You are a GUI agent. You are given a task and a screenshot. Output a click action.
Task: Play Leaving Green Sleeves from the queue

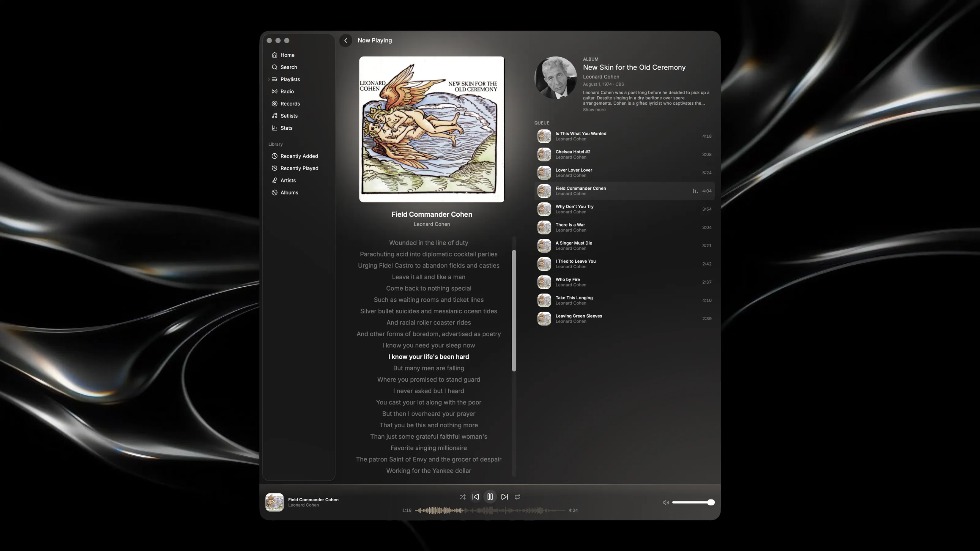(624, 319)
